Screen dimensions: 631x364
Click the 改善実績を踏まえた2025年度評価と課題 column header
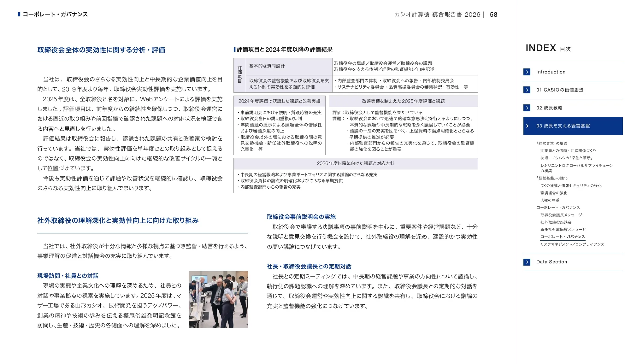pyautogui.click(x=403, y=101)
